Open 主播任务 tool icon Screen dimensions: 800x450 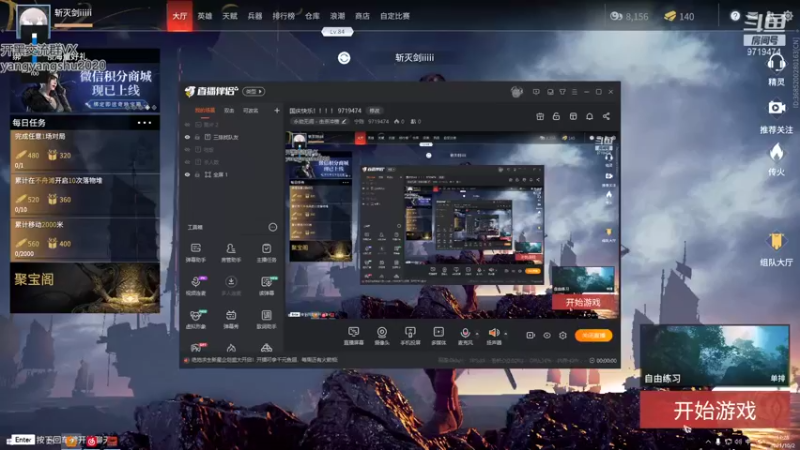(266, 253)
